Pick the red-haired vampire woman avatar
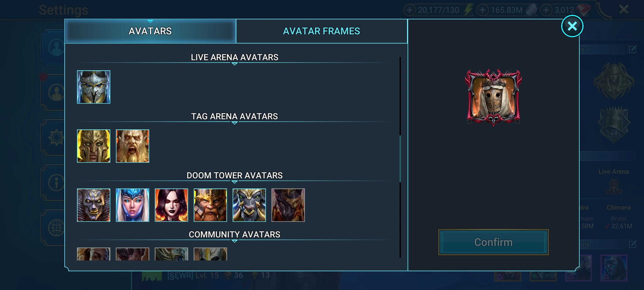This screenshot has width=644, height=290. click(171, 205)
